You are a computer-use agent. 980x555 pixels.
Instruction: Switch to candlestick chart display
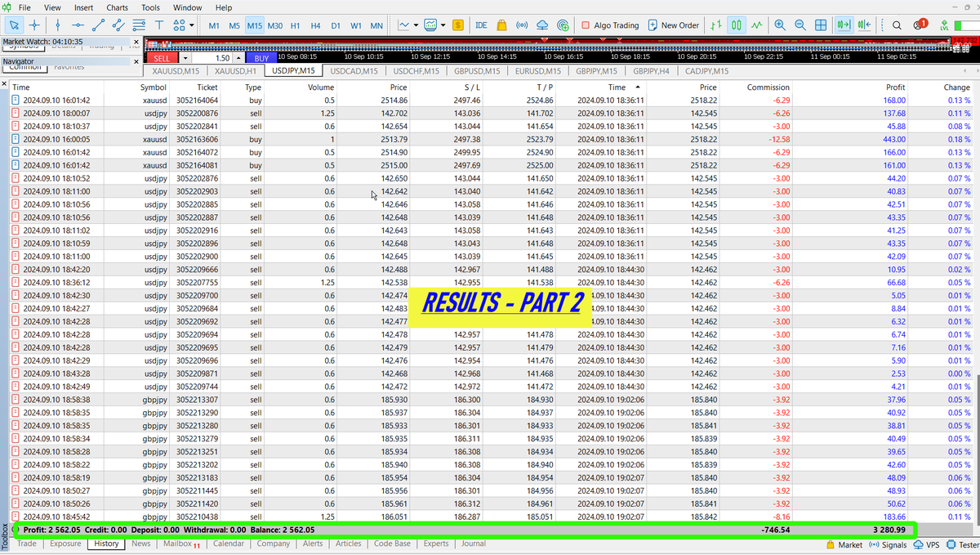(737, 25)
